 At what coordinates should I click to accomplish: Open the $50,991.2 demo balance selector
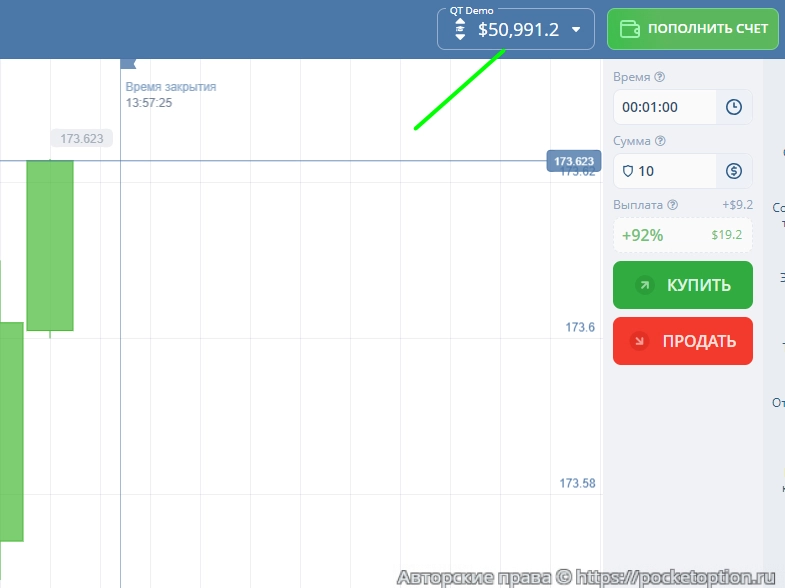click(516, 30)
